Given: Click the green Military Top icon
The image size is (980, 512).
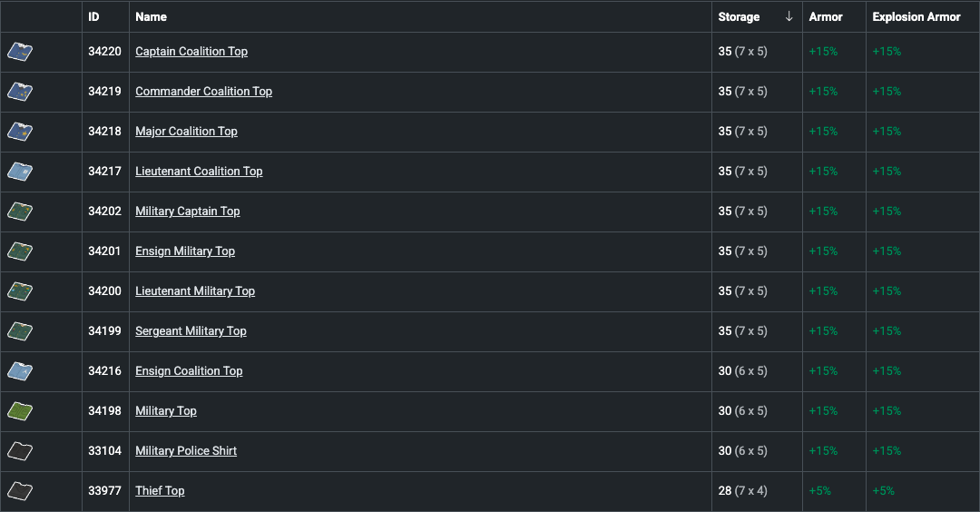Looking at the screenshot, I should tap(20, 411).
